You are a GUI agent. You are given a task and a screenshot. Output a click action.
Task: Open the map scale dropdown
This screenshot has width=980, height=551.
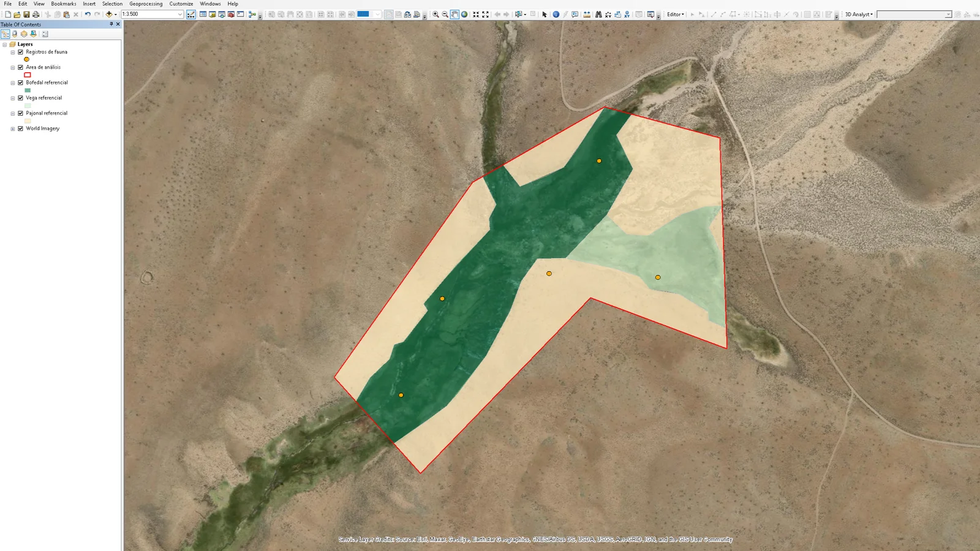pos(180,14)
